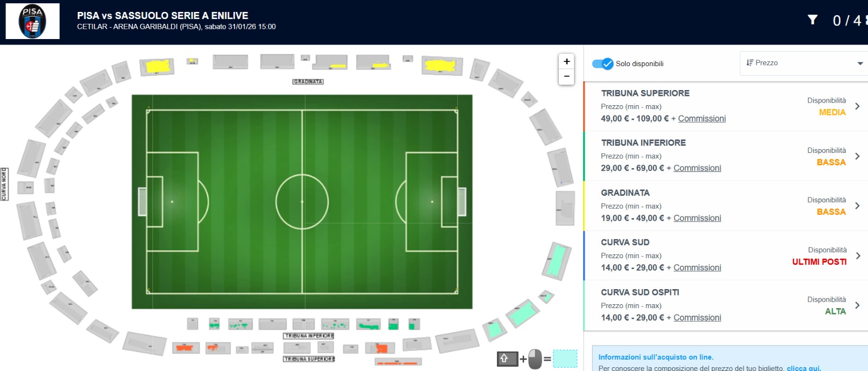This screenshot has height=371, width=868.
Task: Click the light cyan selection swatch
Action: click(565, 359)
